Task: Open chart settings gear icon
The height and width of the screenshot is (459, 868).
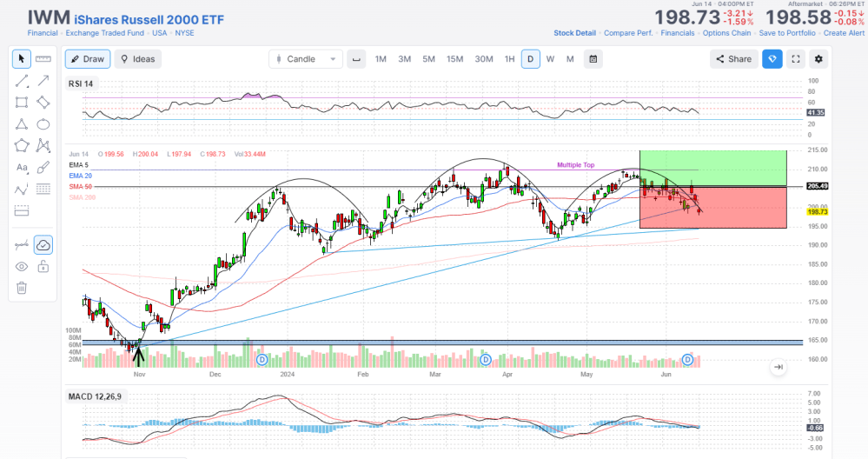Action: click(819, 59)
